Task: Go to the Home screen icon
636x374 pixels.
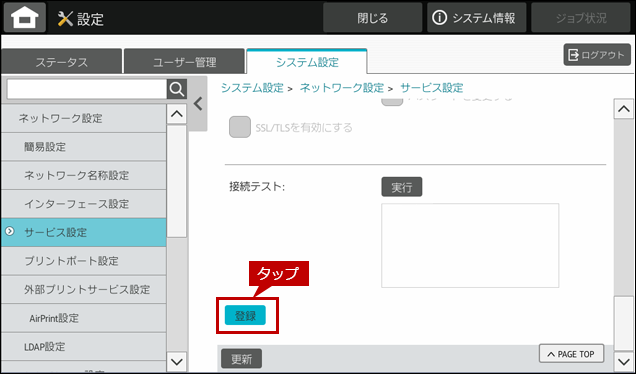Action: (24, 18)
